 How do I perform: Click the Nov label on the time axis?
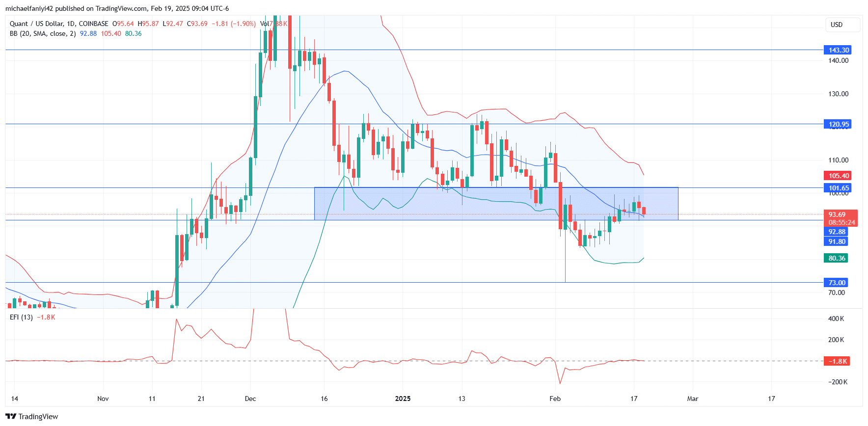tap(103, 399)
